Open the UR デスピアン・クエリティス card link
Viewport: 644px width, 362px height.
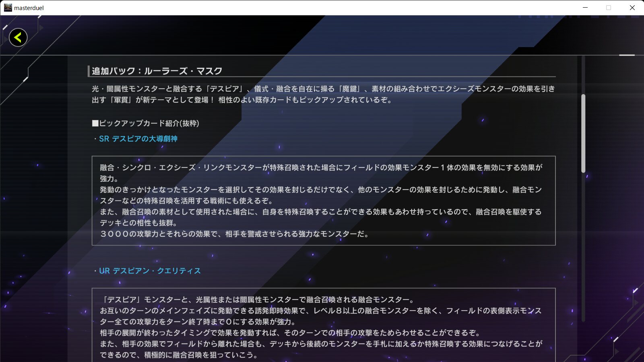tap(150, 271)
